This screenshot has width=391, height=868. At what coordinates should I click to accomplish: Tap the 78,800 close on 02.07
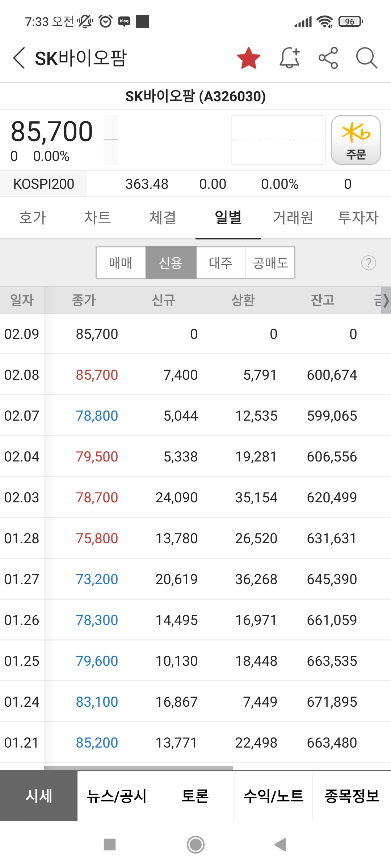[97, 416]
